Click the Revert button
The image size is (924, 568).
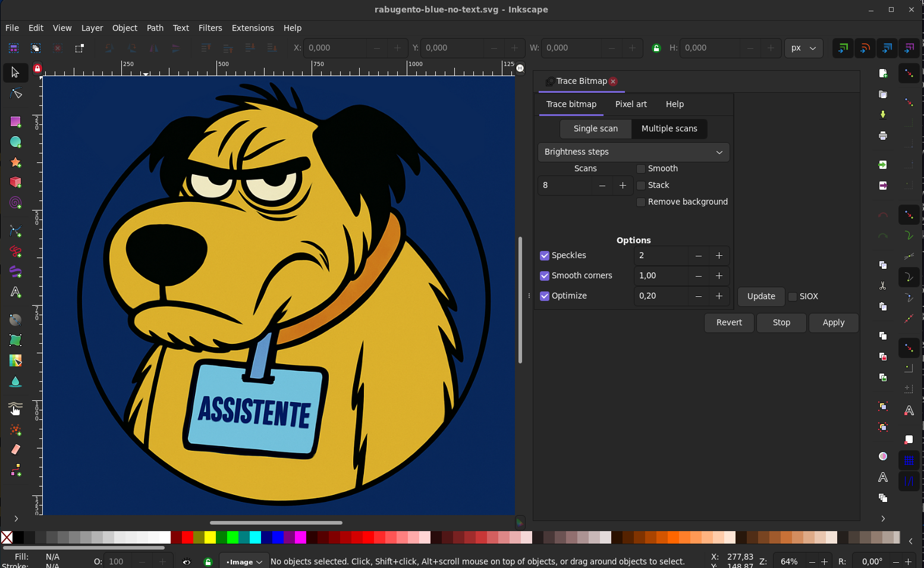coord(729,322)
